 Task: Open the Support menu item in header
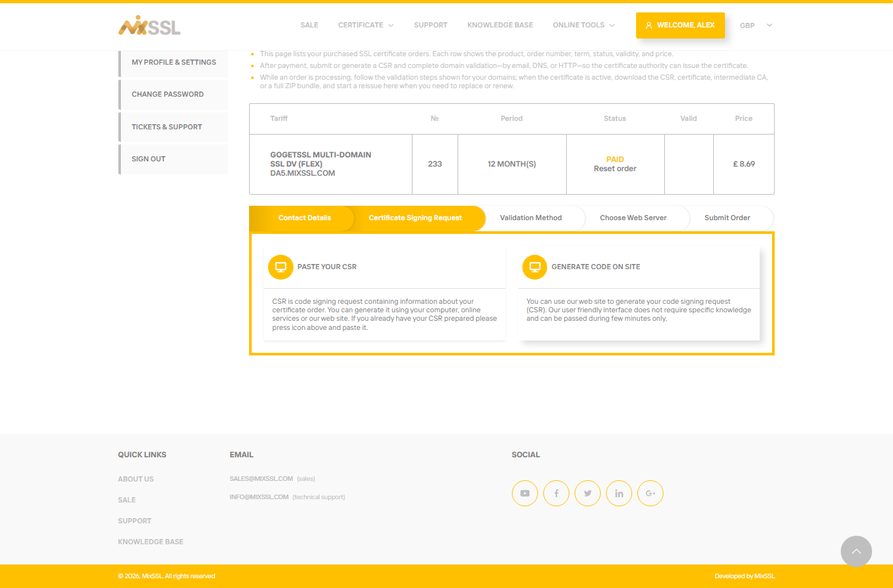(431, 25)
